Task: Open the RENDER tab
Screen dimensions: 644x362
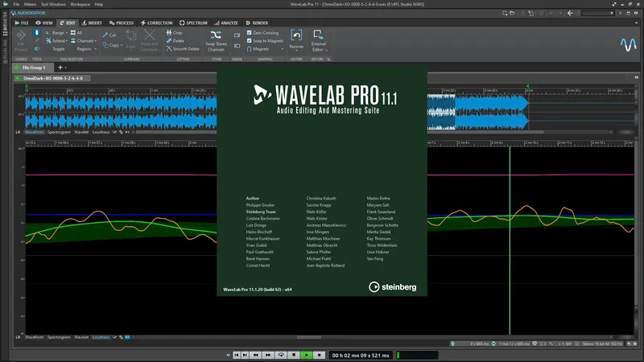Action: [x=257, y=23]
